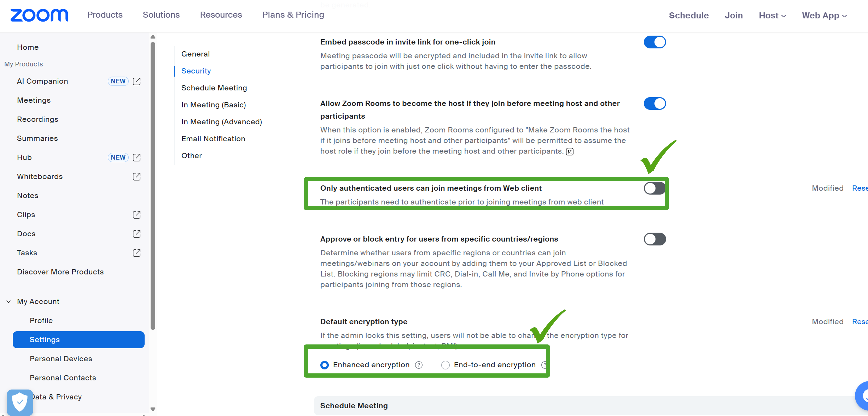
Task: Enable authenticated users Web client toggle
Action: [x=654, y=188]
